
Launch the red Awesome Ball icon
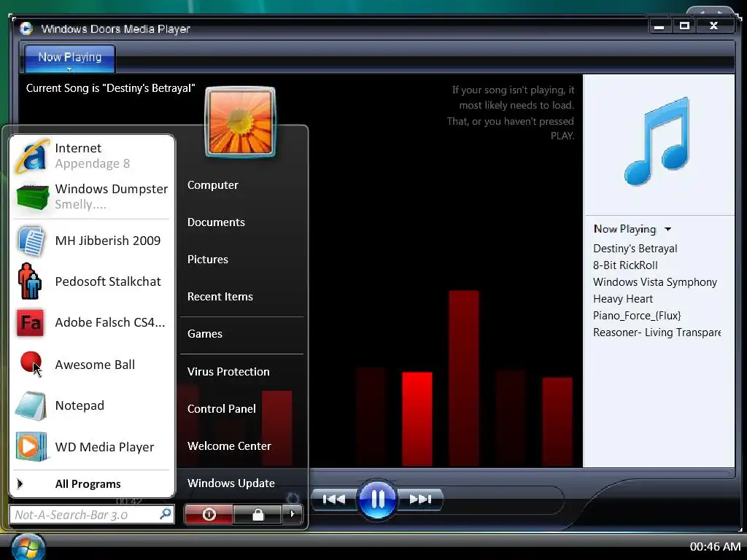(x=31, y=362)
